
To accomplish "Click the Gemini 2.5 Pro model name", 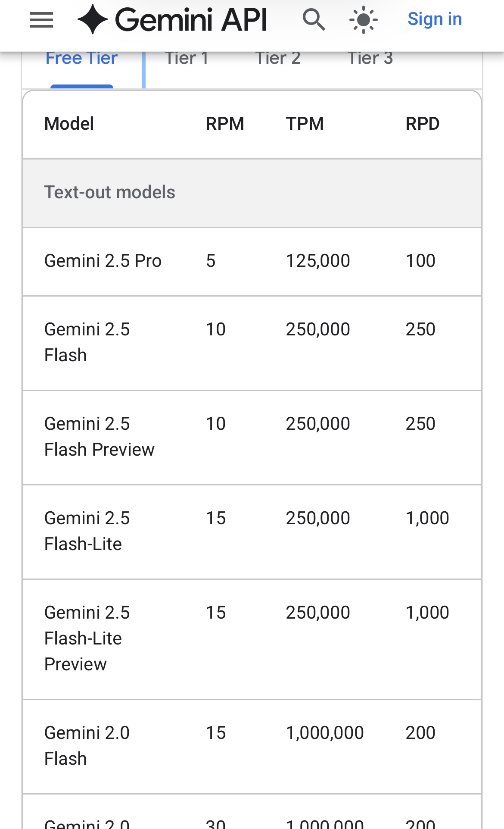I will tap(103, 261).
